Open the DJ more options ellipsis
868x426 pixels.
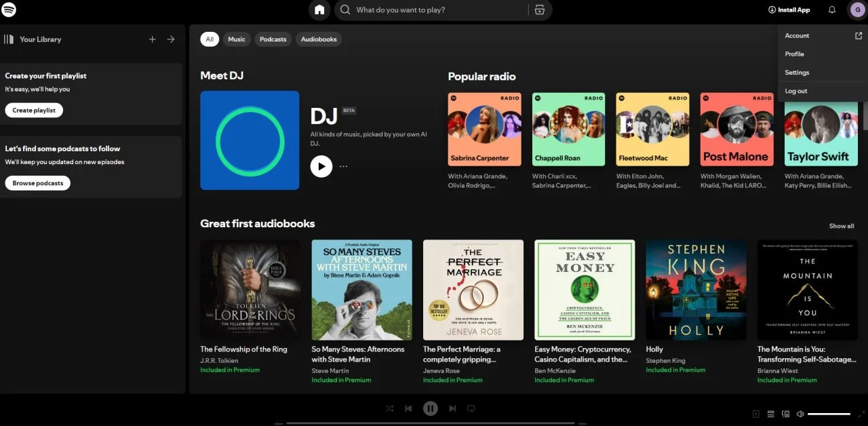(344, 166)
